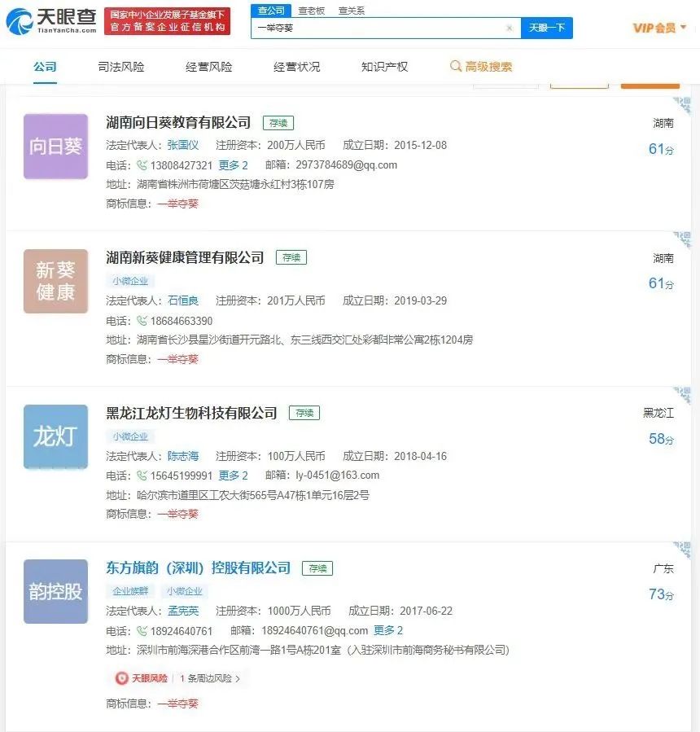This screenshot has width=700, height=732.
Task: Click legal representative 石恒良
Action: (183, 300)
